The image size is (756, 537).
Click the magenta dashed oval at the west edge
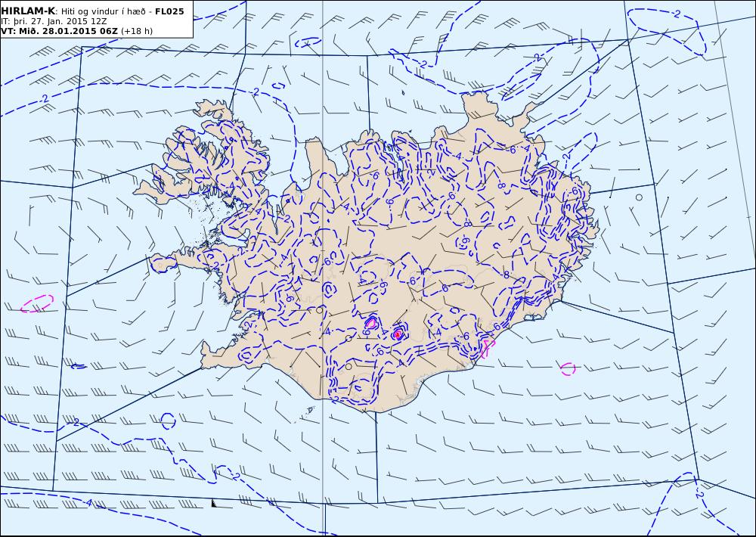pyautogui.click(x=37, y=303)
